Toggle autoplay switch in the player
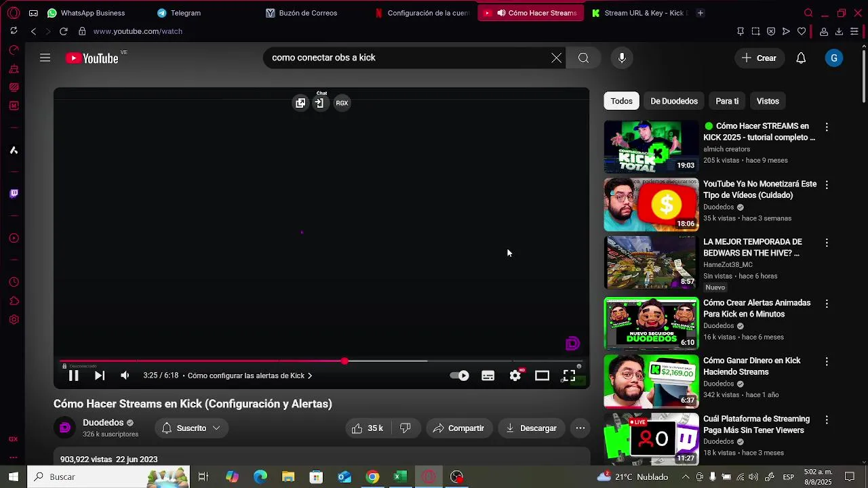868x488 pixels. coord(460,375)
